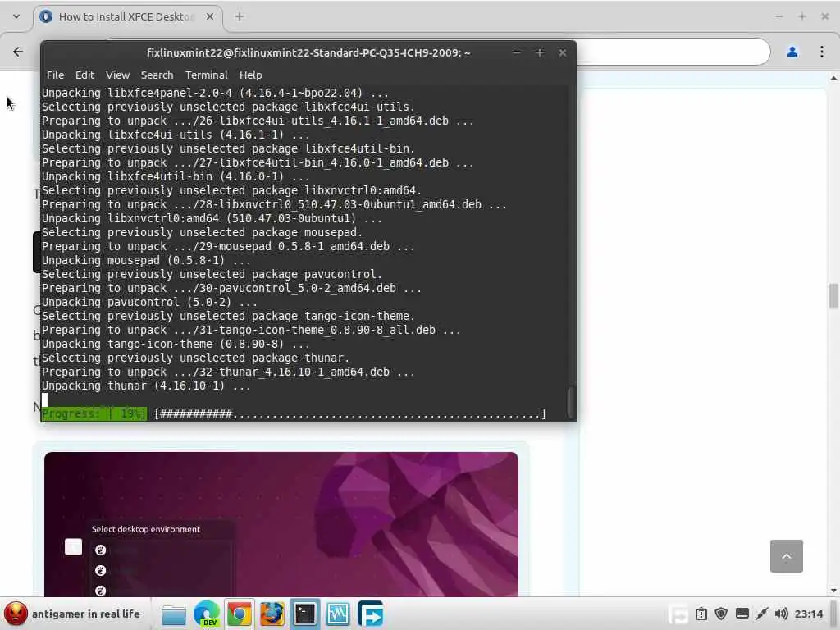This screenshot has width=840, height=630.
Task: Open the terminal Help menu
Action: [x=251, y=75]
